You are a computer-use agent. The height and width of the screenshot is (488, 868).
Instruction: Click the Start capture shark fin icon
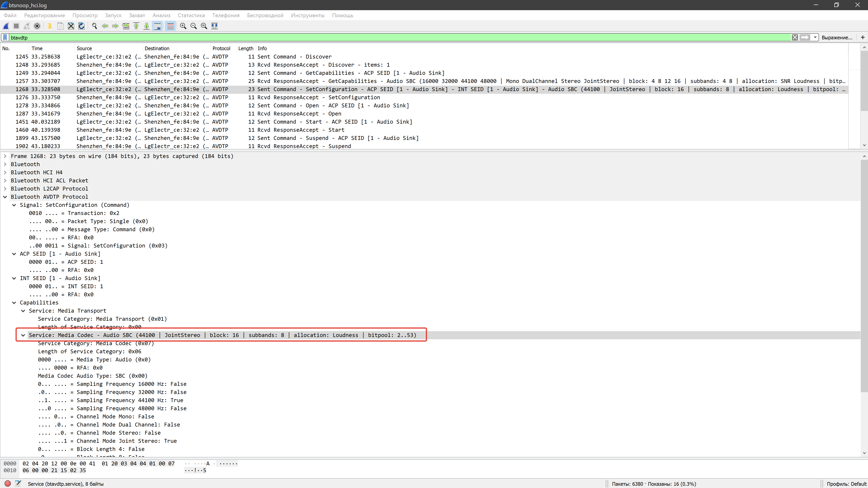[x=6, y=26]
